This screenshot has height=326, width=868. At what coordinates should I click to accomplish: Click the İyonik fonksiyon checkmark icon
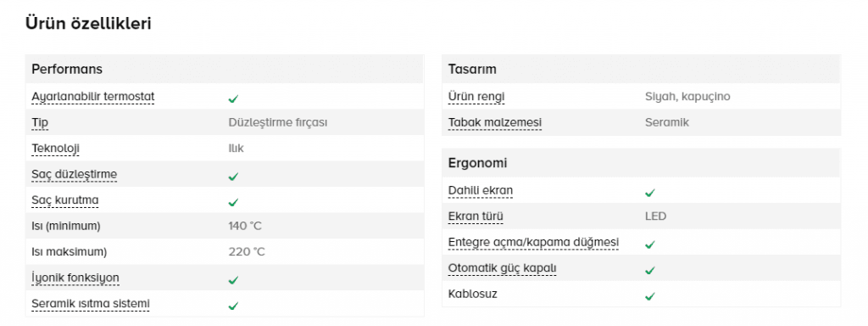click(233, 280)
